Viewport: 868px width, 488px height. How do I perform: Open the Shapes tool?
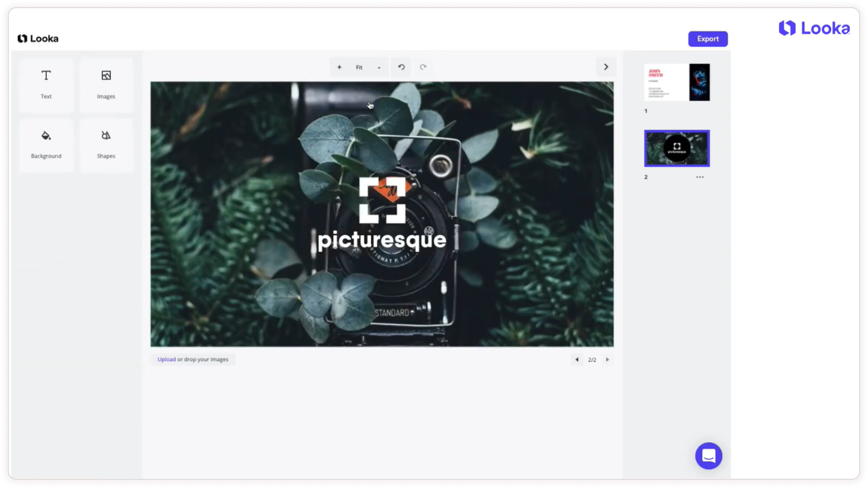[x=106, y=144]
